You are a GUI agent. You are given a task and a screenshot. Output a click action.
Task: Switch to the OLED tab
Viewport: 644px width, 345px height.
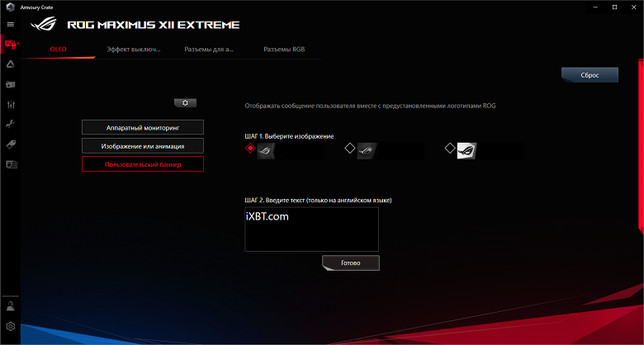coord(58,50)
